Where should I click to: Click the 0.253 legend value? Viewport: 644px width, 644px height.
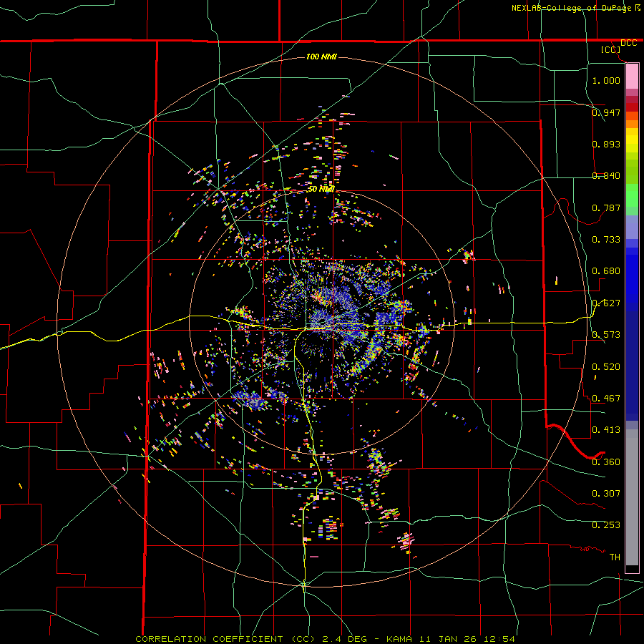(x=606, y=525)
